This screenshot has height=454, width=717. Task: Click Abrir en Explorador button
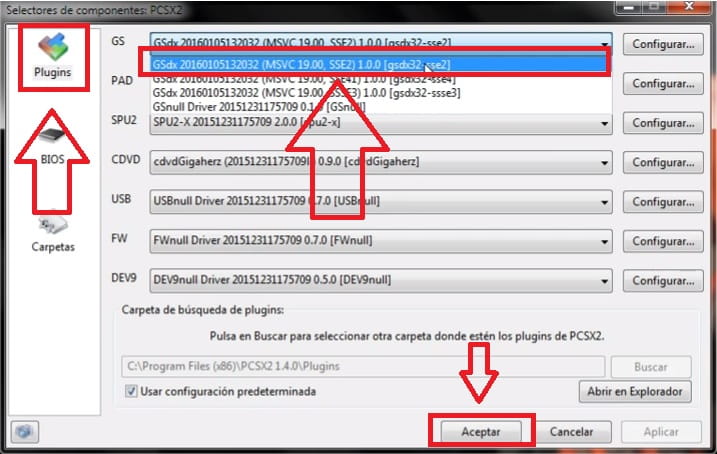pyautogui.click(x=635, y=391)
